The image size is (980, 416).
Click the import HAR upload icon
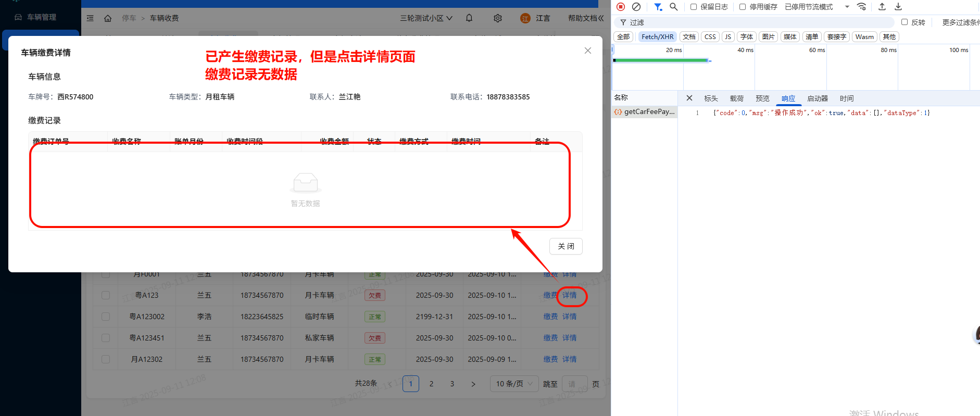tap(882, 7)
